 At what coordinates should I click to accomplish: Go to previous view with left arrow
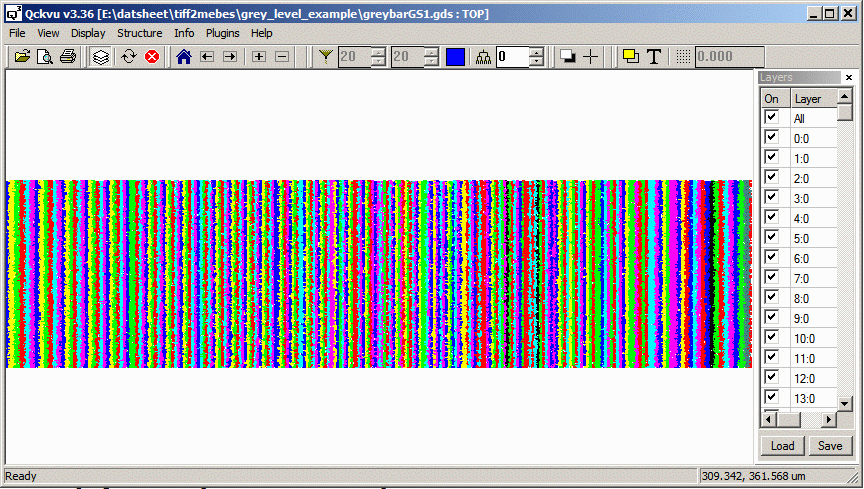[x=207, y=56]
